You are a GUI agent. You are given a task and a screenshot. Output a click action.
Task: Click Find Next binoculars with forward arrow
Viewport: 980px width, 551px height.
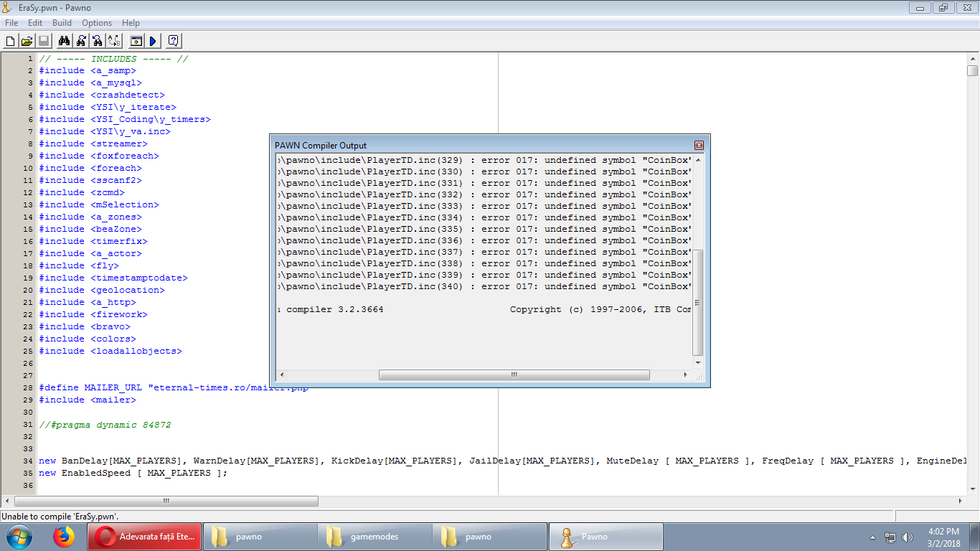(81, 41)
